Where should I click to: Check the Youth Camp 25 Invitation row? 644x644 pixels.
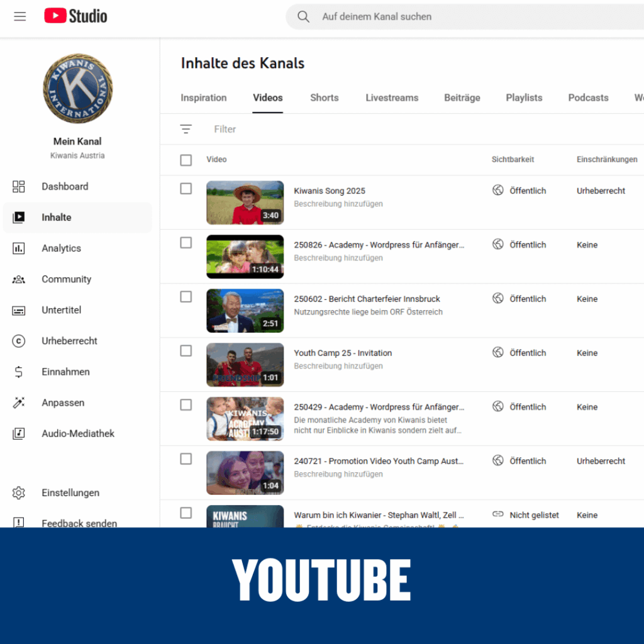point(186,351)
